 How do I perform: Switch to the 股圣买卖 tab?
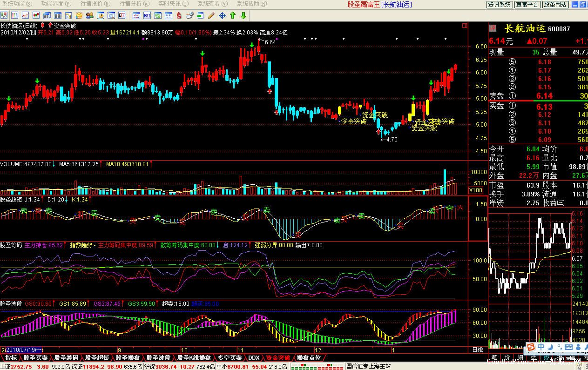click(36, 358)
